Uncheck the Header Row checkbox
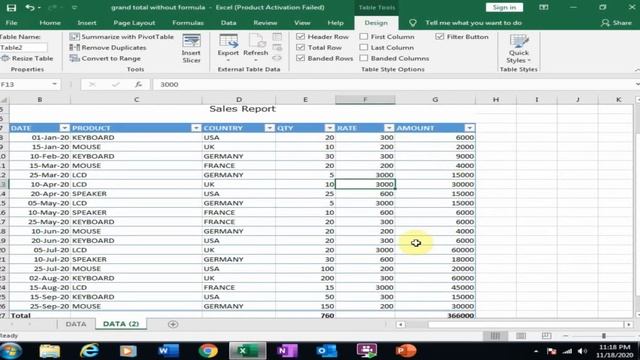 click(x=300, y=37)
